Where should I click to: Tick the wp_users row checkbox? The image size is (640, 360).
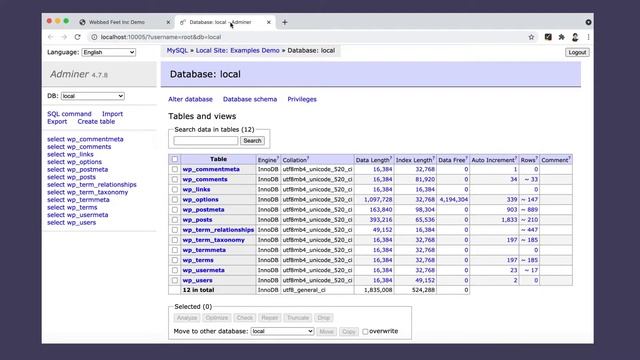(175, 280)
